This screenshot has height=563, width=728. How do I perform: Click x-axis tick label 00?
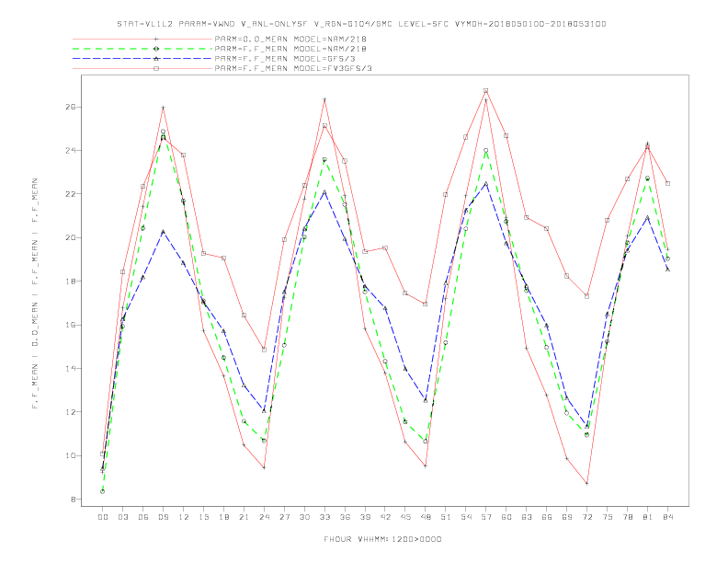click(103, 517)
